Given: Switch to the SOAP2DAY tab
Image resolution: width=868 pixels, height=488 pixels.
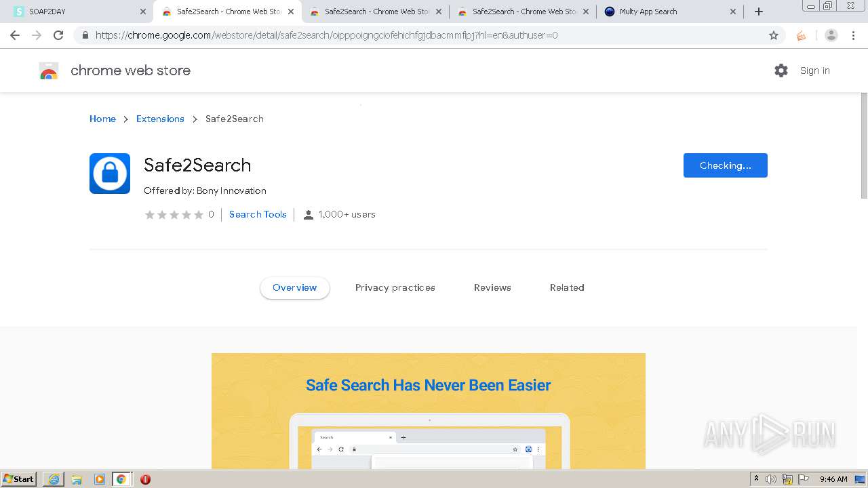Looking at the screenshot, I should pyautogui.click(x=77, y=12).
